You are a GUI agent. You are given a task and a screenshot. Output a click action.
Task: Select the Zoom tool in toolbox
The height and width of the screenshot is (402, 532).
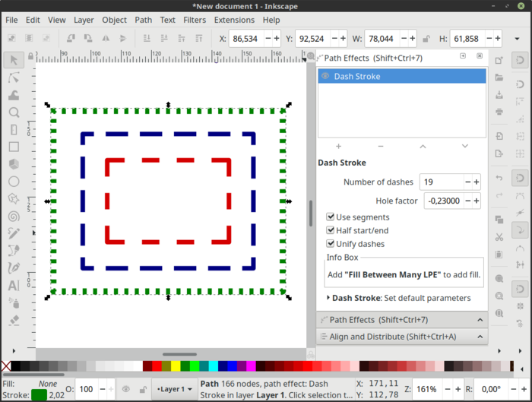click(14, 112)
